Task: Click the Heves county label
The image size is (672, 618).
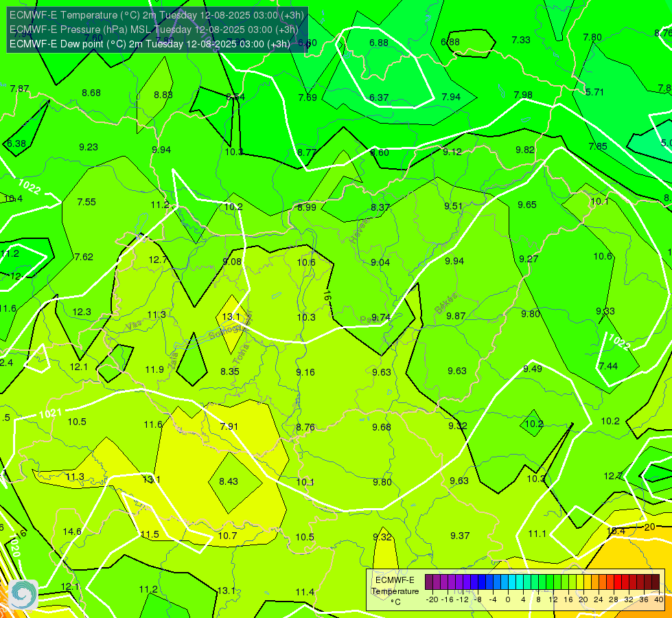Action: coord(359,231)
